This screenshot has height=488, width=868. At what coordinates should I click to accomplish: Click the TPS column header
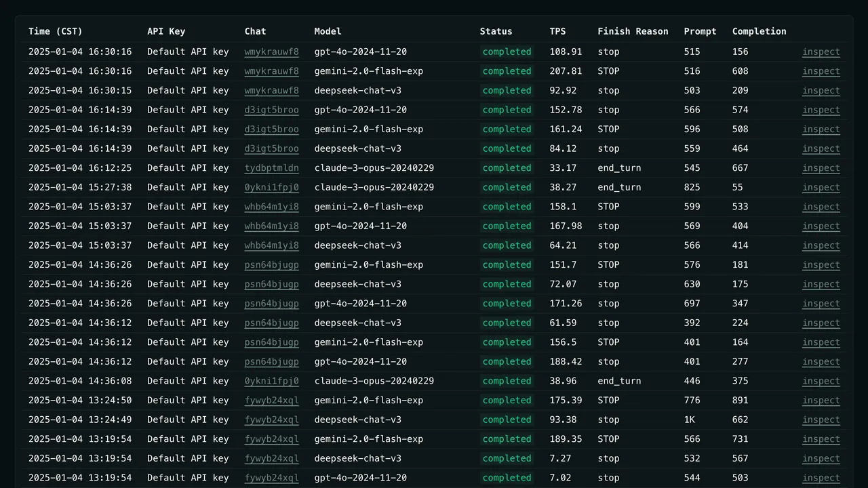tap(557, 31)
